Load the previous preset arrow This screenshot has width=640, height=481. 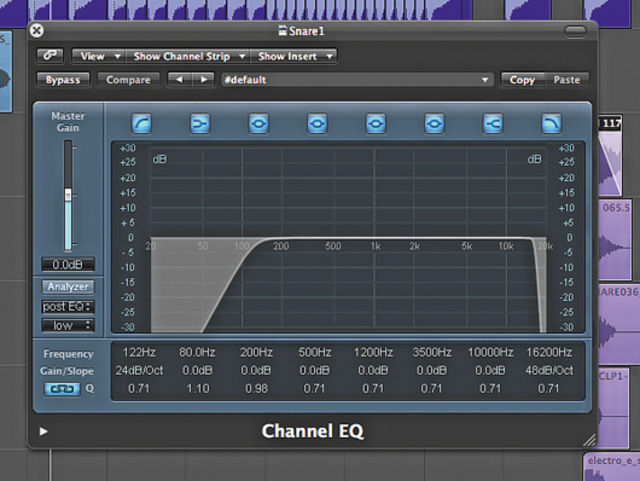[x=179, y=80]
